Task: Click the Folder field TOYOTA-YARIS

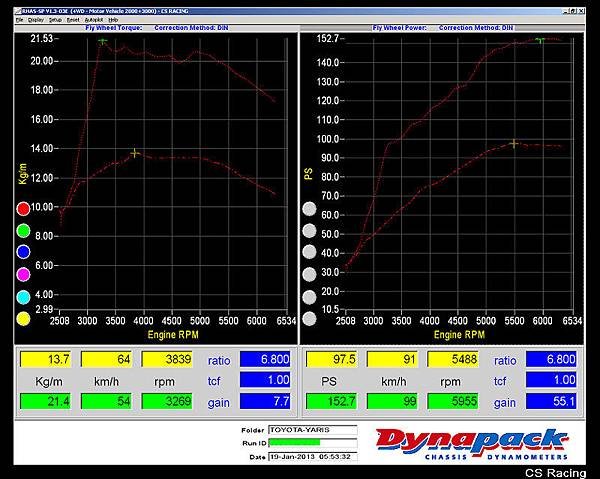Action: click(x=313, y=430)
